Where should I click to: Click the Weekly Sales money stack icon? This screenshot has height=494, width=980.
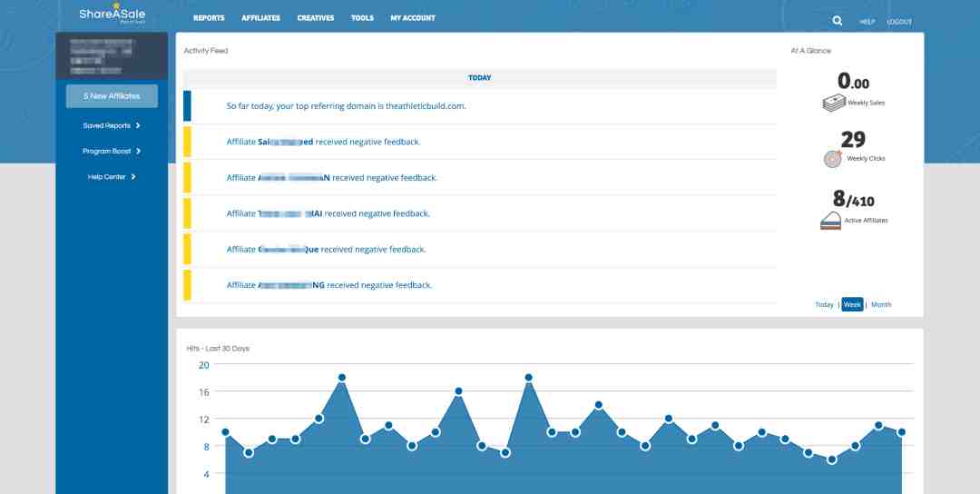[834, 104]
